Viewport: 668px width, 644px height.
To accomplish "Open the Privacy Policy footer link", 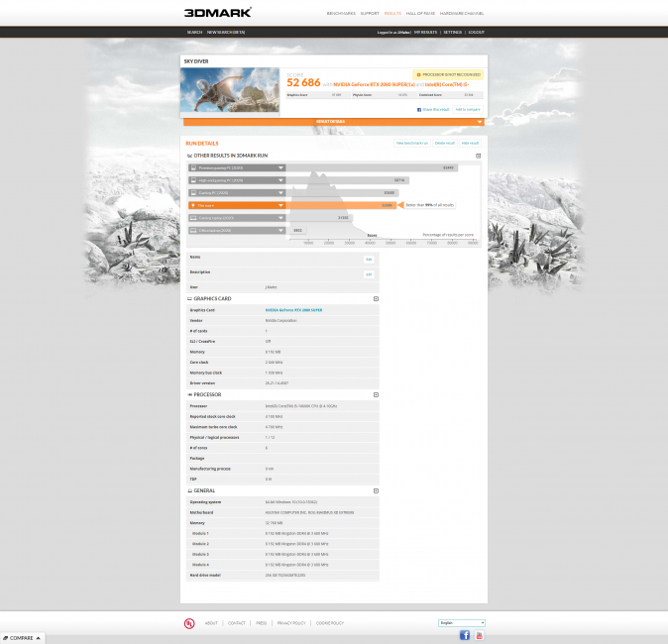I will [291, 623].
